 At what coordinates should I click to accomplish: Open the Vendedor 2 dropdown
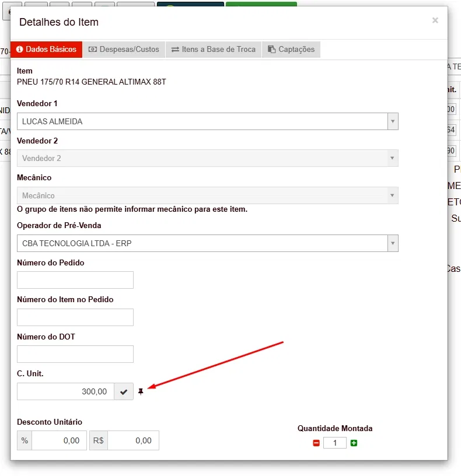click(x=207, y=158)
